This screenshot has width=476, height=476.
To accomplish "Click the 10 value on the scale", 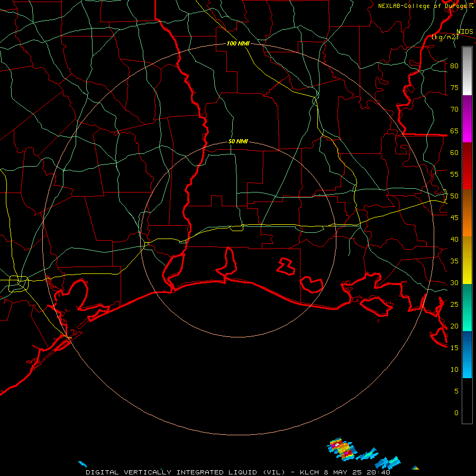I will [x=454, y=369].
